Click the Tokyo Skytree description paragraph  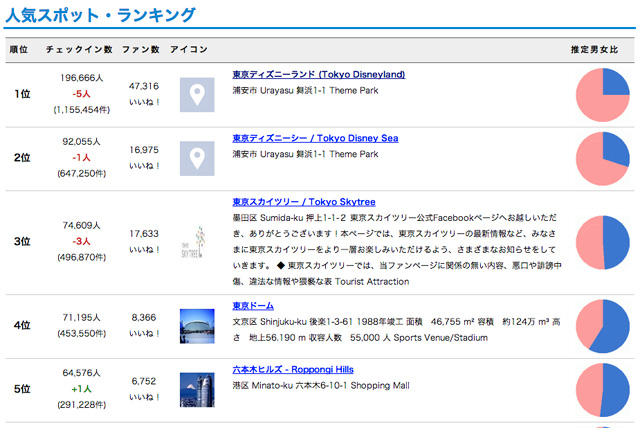pos(397,250)
